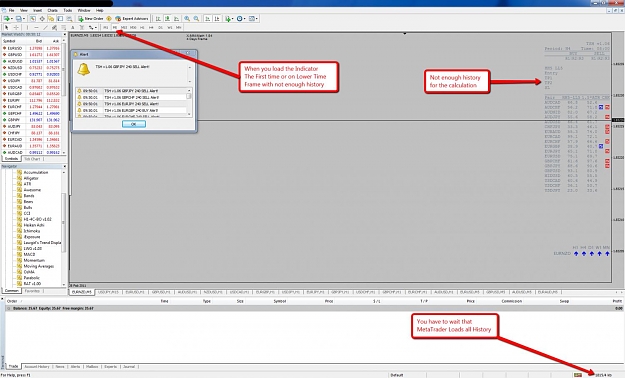Select the GBPCHF row in Market Watch
This screenshot has width=625, height=378.
click(32, 113)
